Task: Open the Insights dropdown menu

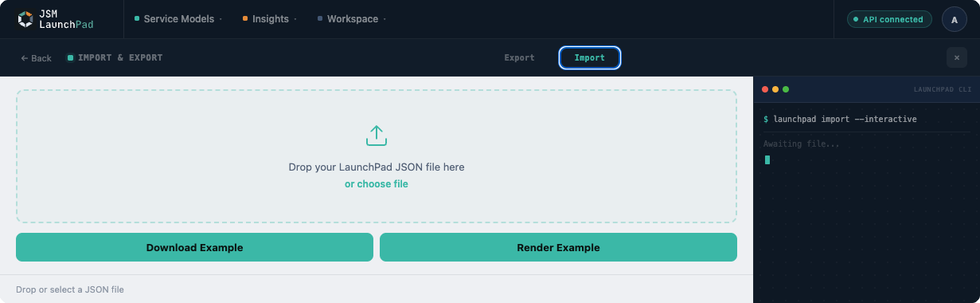Action: (270, 19)
